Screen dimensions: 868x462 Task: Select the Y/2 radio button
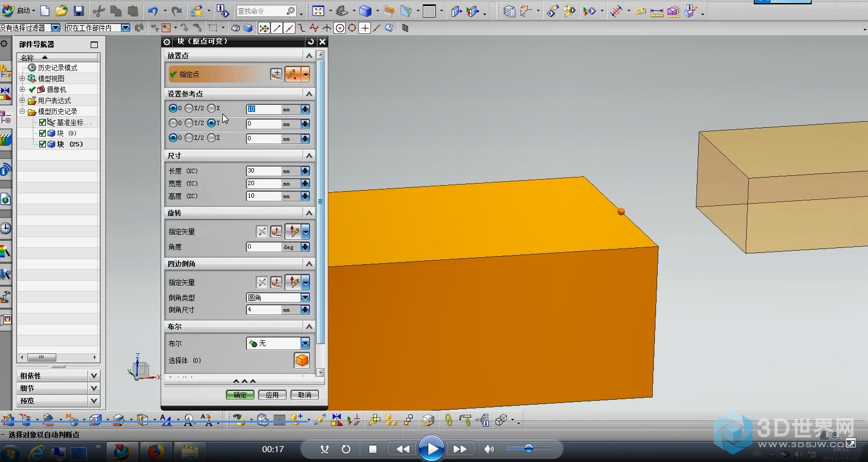(x=189, y=123)
